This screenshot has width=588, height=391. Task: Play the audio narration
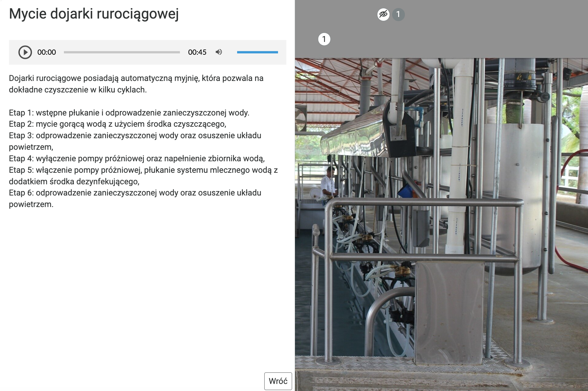[25, 52]
